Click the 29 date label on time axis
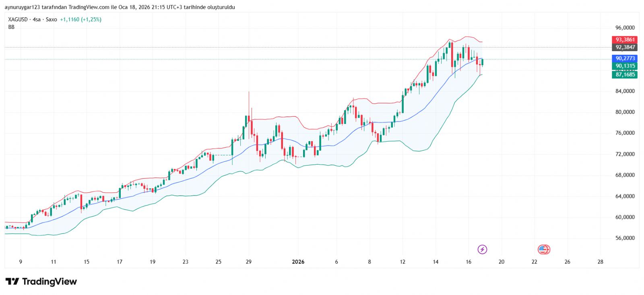The width and height of the screenshot is (644, 295). pos(249,262)
